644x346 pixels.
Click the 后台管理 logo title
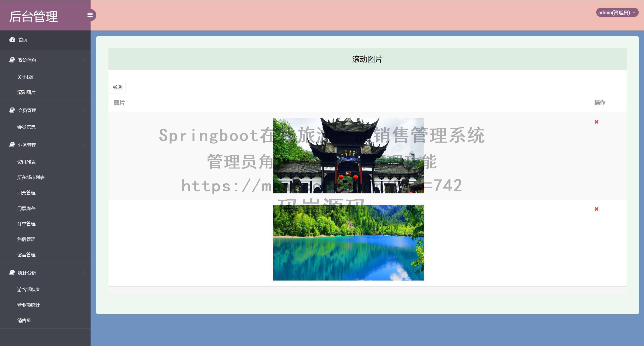[33, 17]
